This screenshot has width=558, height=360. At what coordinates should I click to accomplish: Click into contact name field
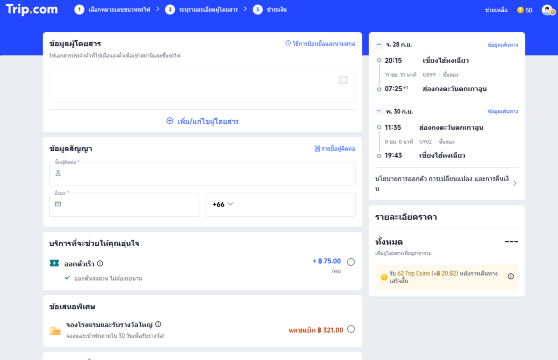tap(202, 174)
